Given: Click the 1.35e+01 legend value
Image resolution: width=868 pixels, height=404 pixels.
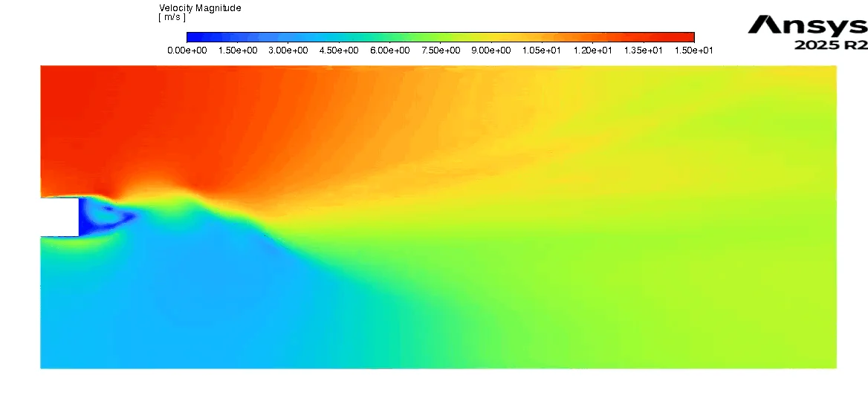Looking at the screenshot, I should click(644, 50).
